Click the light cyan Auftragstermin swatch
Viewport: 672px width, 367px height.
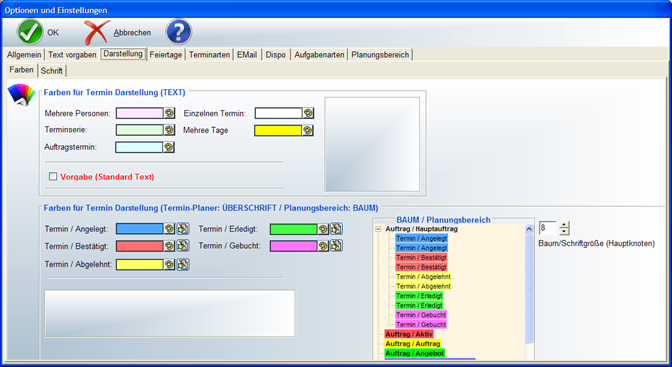tap(139, 147)
